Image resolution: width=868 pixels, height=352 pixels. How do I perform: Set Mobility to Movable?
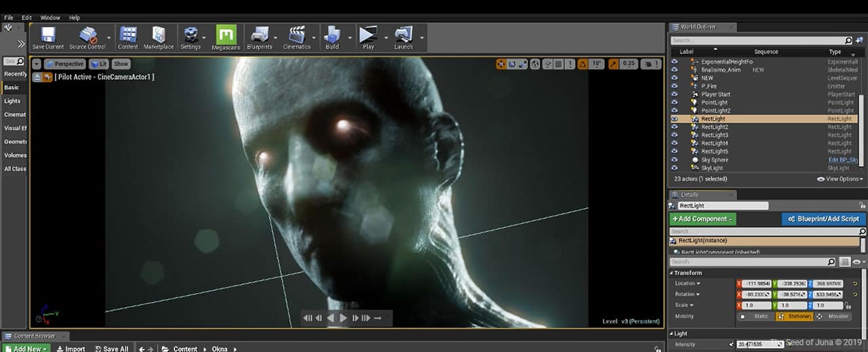coord(833,316)
